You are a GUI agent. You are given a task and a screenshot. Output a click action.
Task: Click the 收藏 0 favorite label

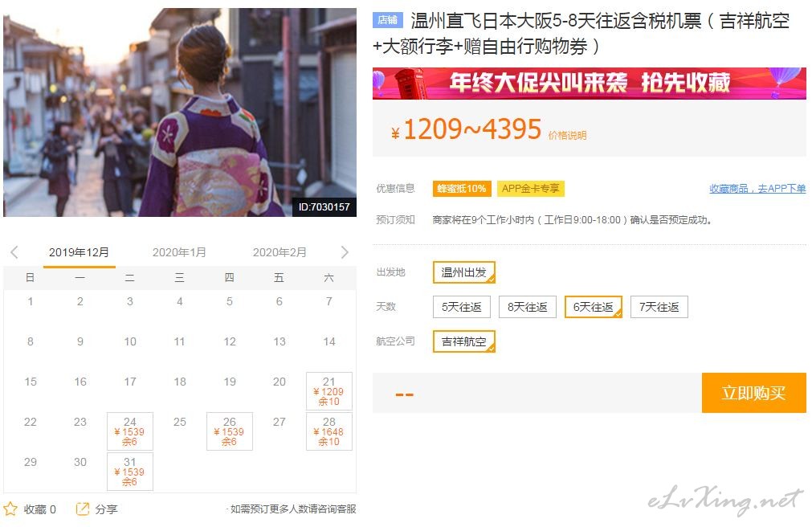click(40, 509)
